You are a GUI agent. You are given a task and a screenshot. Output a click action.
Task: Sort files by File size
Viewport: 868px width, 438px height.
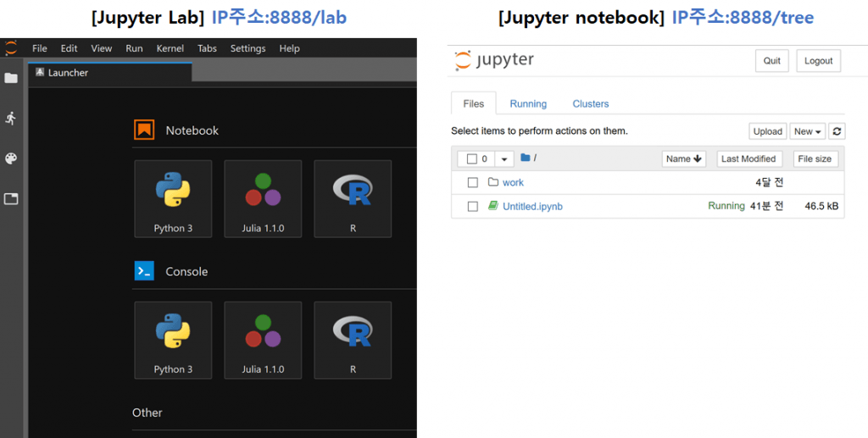coord(816,158)
